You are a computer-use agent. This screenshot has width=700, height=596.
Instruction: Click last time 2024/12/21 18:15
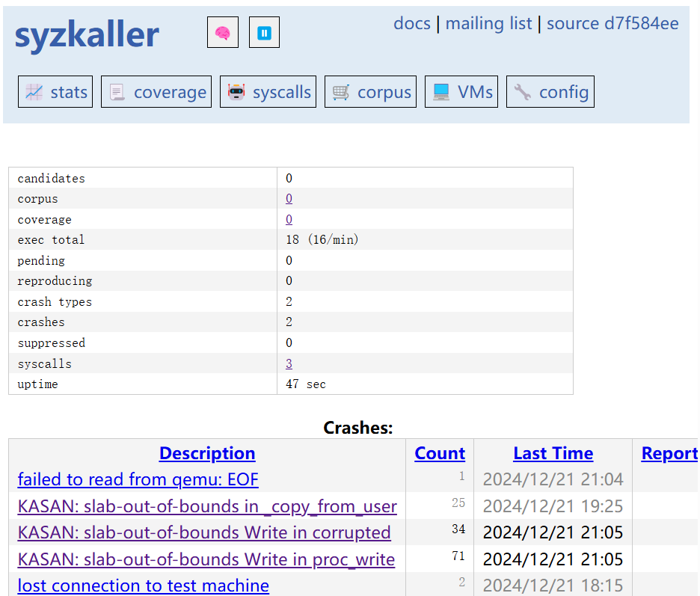coord(553,586)
